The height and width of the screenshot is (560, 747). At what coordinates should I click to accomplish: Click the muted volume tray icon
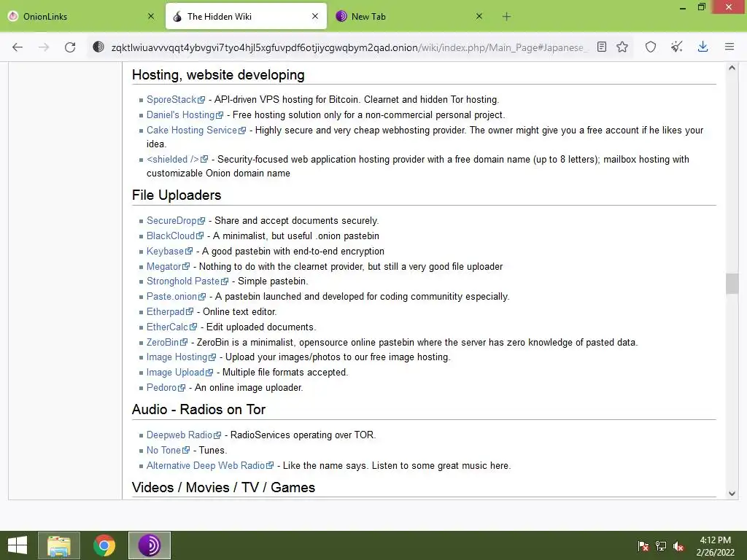click(x=678, y=546)
